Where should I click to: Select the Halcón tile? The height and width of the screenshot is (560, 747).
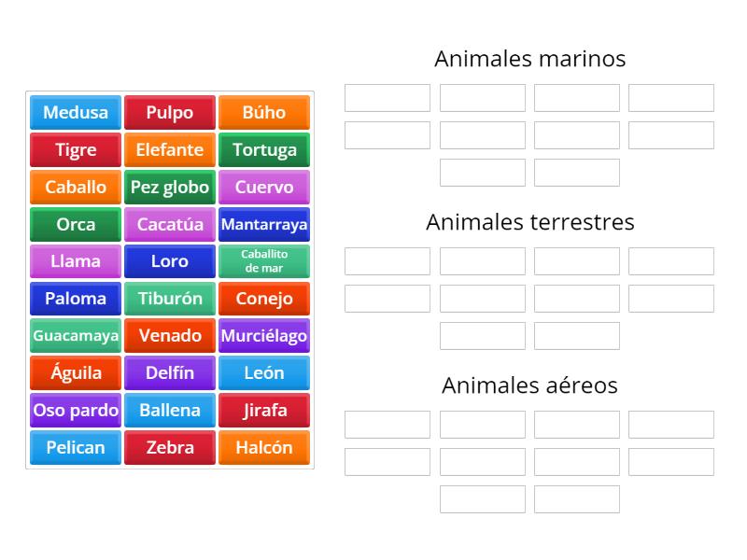click(264, 448)
